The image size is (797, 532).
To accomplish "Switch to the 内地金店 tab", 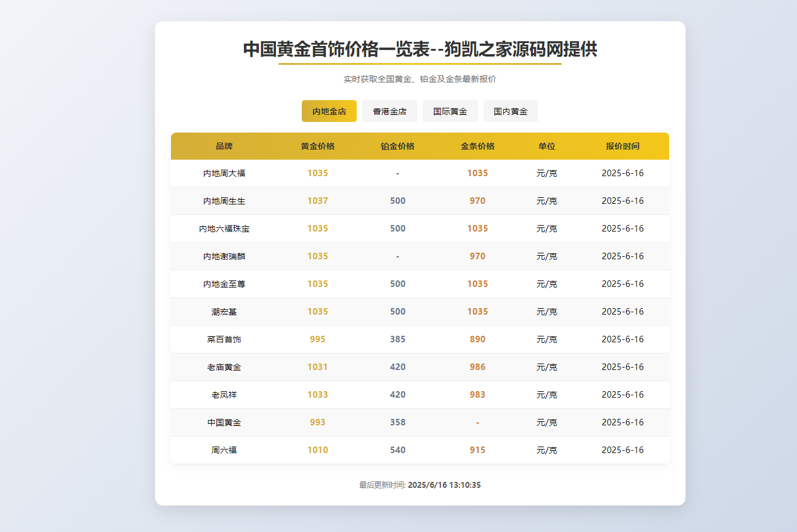I will (329, 111).
